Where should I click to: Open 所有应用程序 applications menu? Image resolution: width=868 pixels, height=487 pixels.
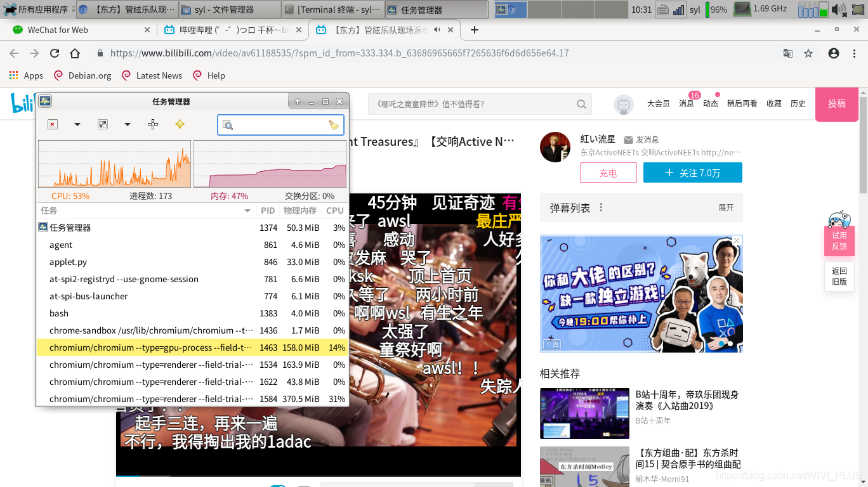click(x=36, y=10)
